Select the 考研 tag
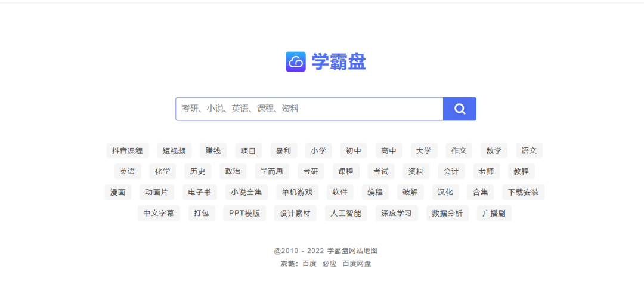The width and height of the screenshot is (644, 306). point(311,171)
